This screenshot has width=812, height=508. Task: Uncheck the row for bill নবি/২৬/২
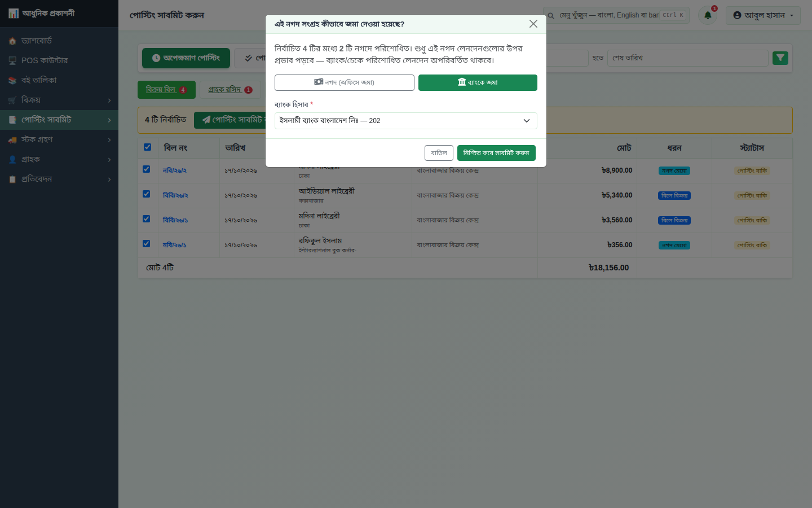(x=147, y=169)
